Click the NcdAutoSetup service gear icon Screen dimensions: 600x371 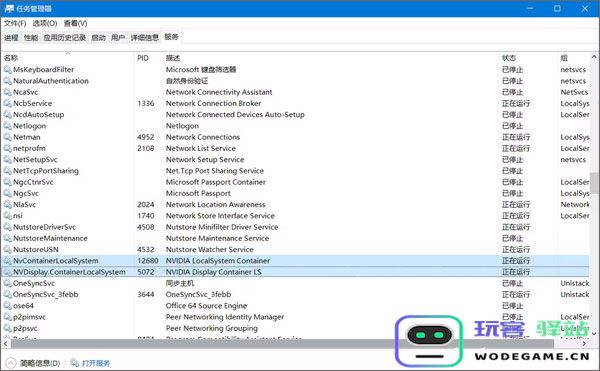point(7,114)
